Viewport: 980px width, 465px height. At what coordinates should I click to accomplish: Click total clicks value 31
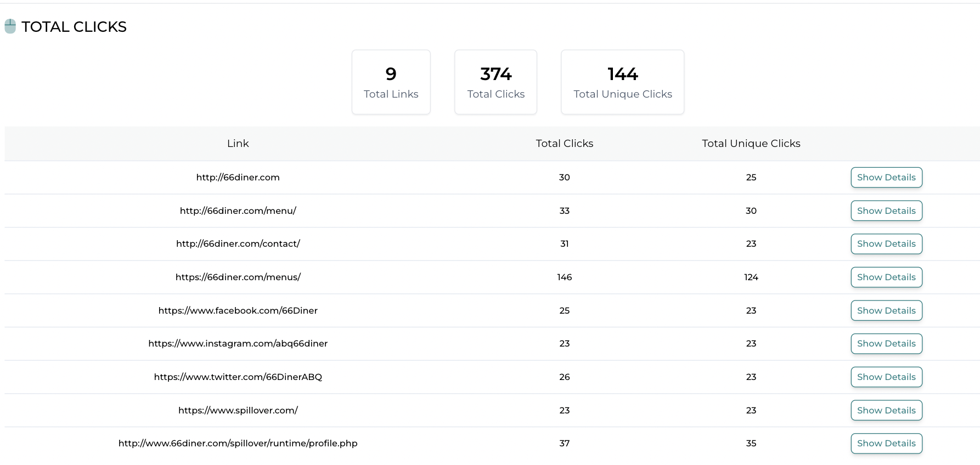(565, 243)
